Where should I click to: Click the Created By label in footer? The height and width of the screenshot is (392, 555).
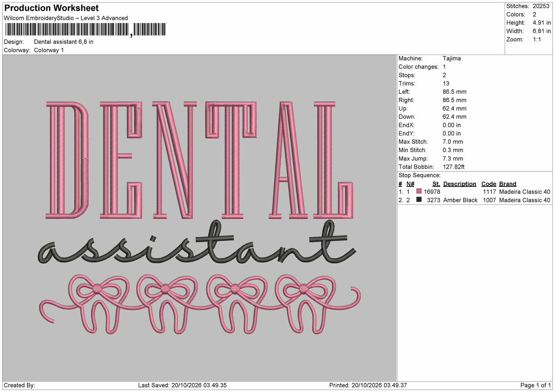tap(19, 385)
